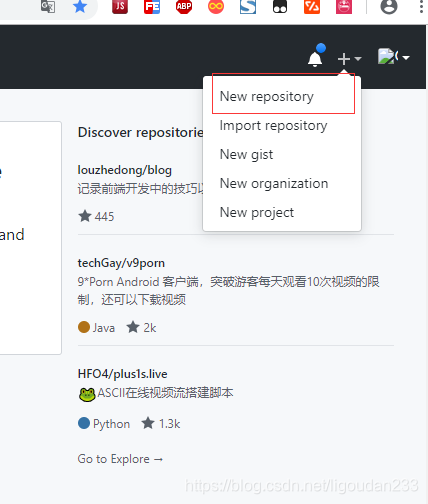Open the Chrome three-dot menu
Screen dimensions: 428x504
[421, 6]
